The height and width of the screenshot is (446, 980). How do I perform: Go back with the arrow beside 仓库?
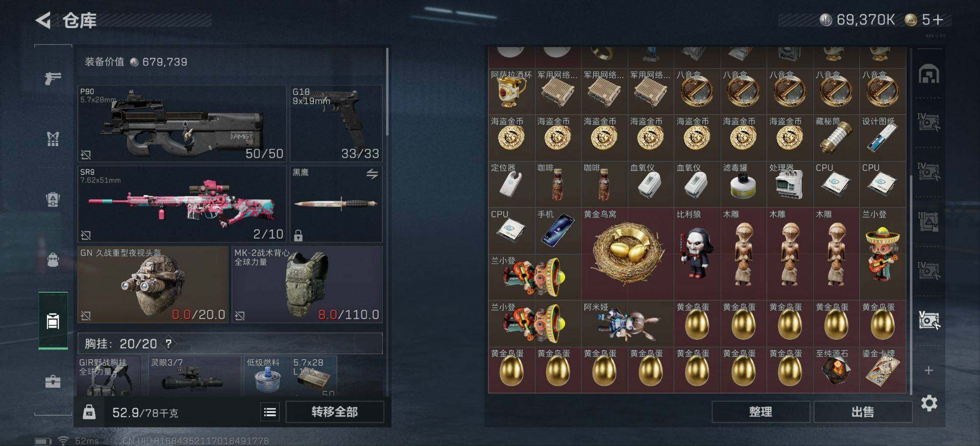coord(43,20)
